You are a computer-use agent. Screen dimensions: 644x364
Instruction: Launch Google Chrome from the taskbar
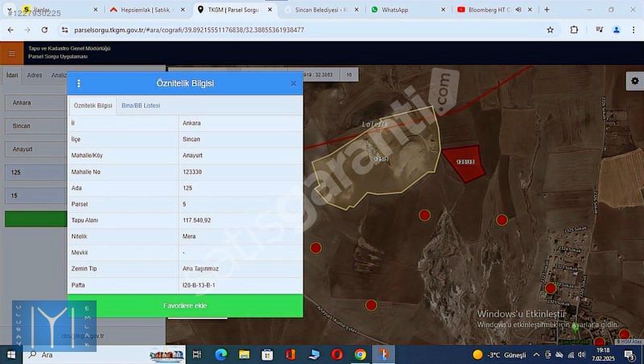pyautogui.click(x=360, y=354)
